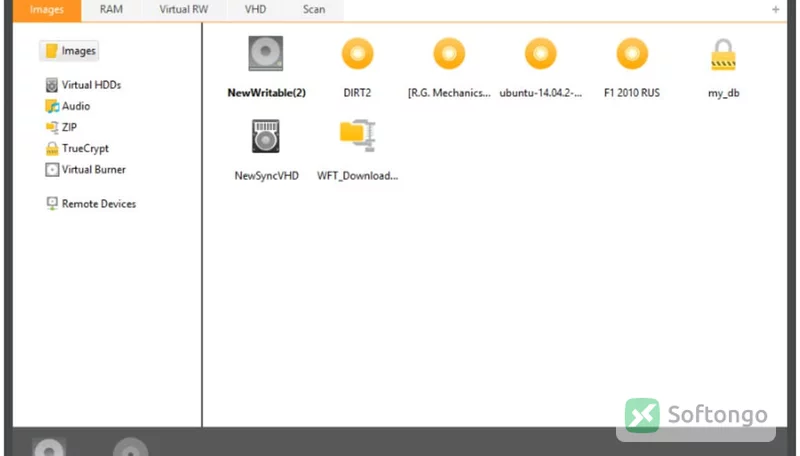Click the Virtual HDDs sidebar icon
The height and width of the screenshot is (456, 800).
[52, 85]
